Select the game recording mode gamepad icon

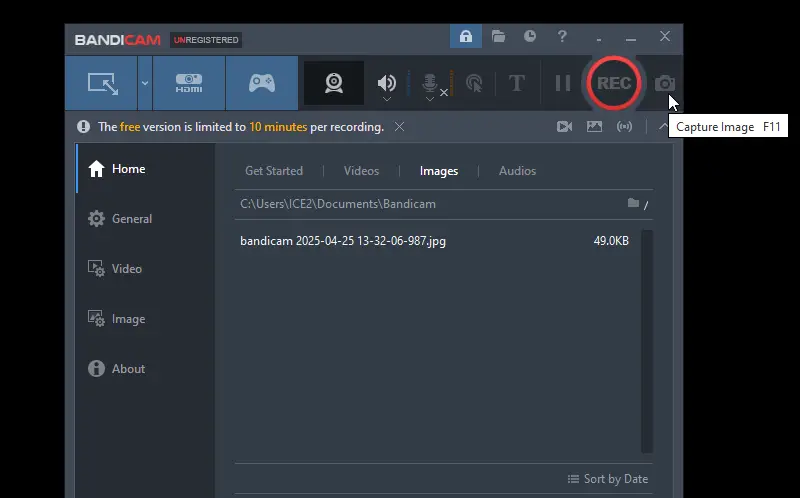coord(262,83)
